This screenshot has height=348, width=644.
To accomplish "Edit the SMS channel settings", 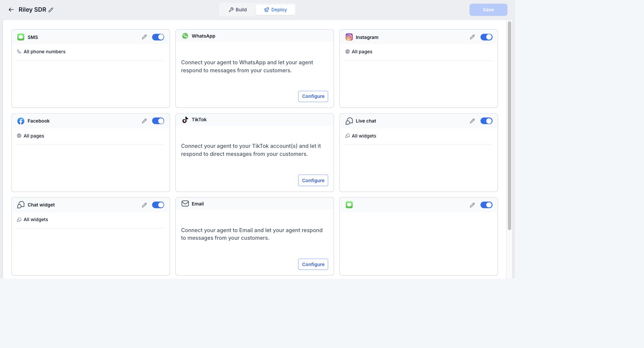I will (x=144, y=37).
